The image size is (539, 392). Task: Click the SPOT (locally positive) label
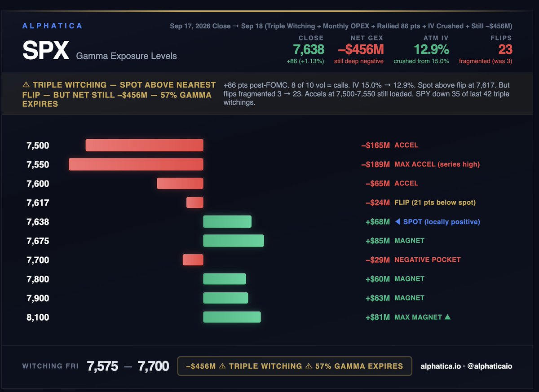(442, 222)
